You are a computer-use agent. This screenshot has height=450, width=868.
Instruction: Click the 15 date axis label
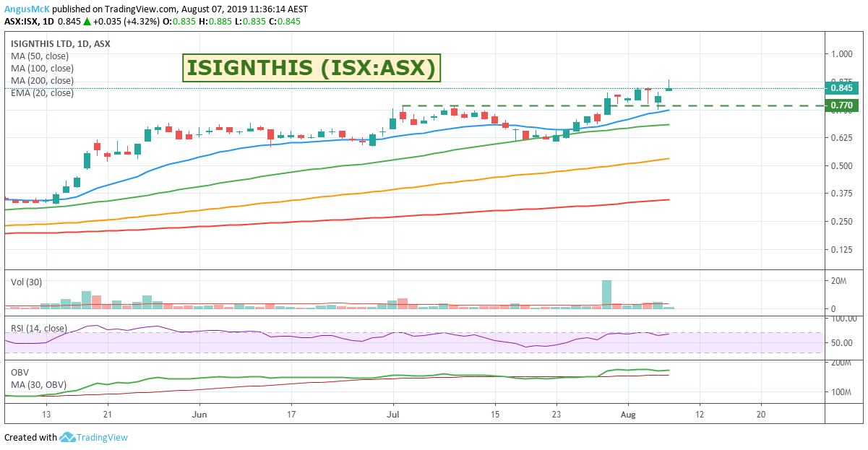click(x=495, y=415)
